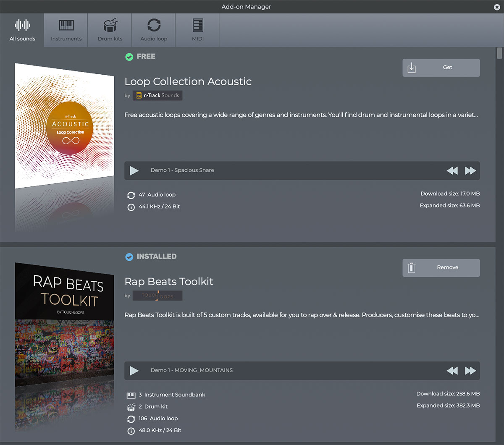Rewind to previous Rap Beats Toolkit demo
Screen dimensions: 504x445
452,371
